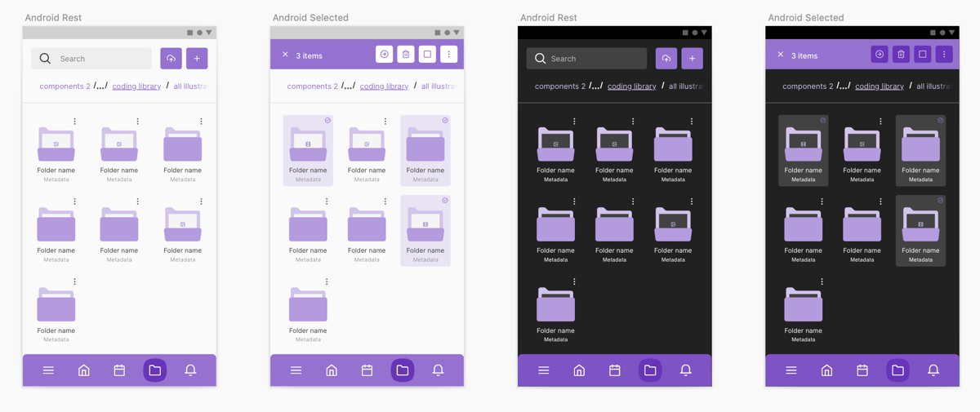The height and width of the screenshot is (412, 980).
Task: Open notifications bell in dark Selected bottom bar
Action: tap(933, 370)
